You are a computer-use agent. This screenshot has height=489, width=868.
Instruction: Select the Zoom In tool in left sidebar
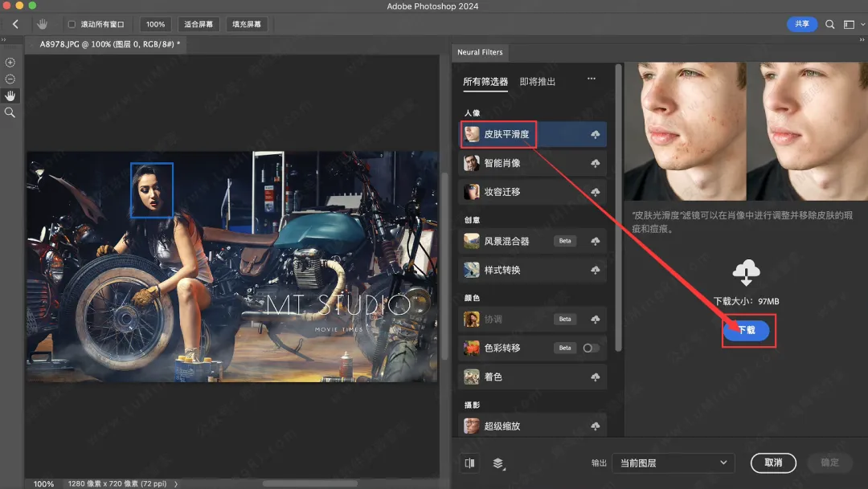[10, 62]
